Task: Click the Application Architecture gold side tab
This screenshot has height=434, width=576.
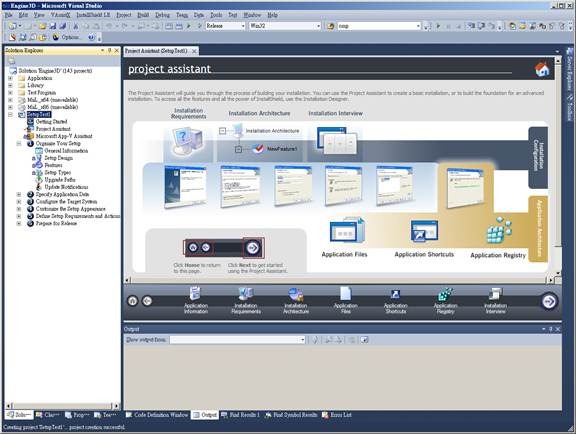Action: tap(538, 229)
